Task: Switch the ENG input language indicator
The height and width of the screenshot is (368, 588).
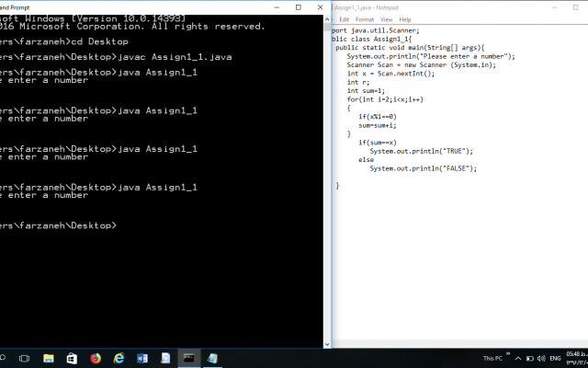Action: point(555,359)
